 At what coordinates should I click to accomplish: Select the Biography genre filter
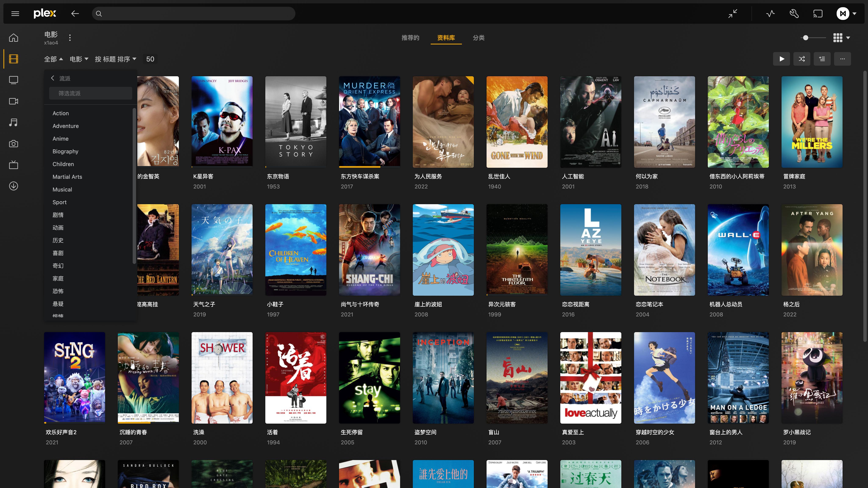point(65,151)
